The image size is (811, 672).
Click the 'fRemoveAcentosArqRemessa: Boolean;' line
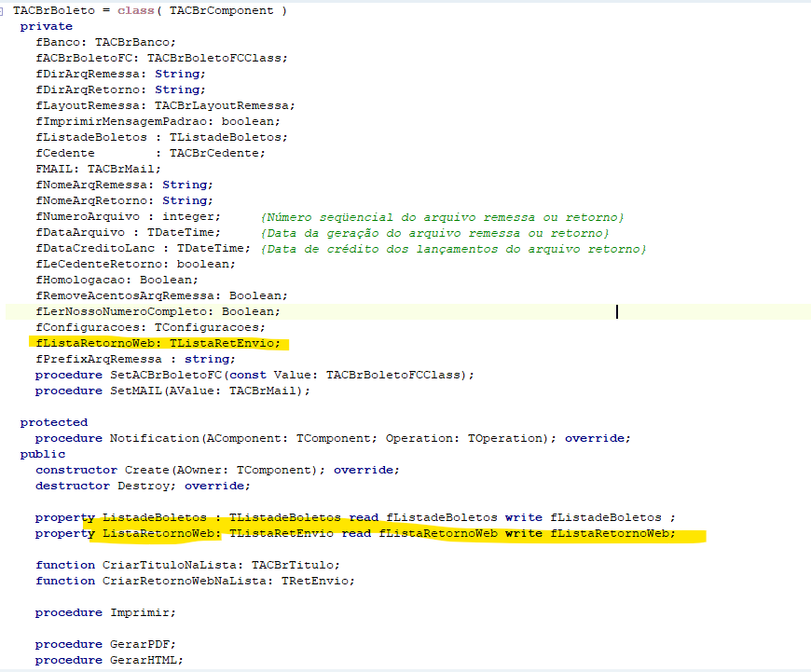tap(161, 295)
